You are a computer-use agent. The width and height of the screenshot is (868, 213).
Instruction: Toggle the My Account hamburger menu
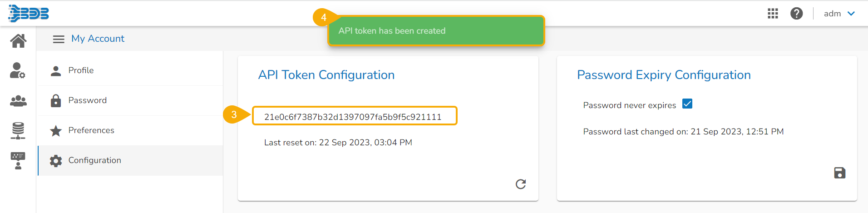point(59,39)
